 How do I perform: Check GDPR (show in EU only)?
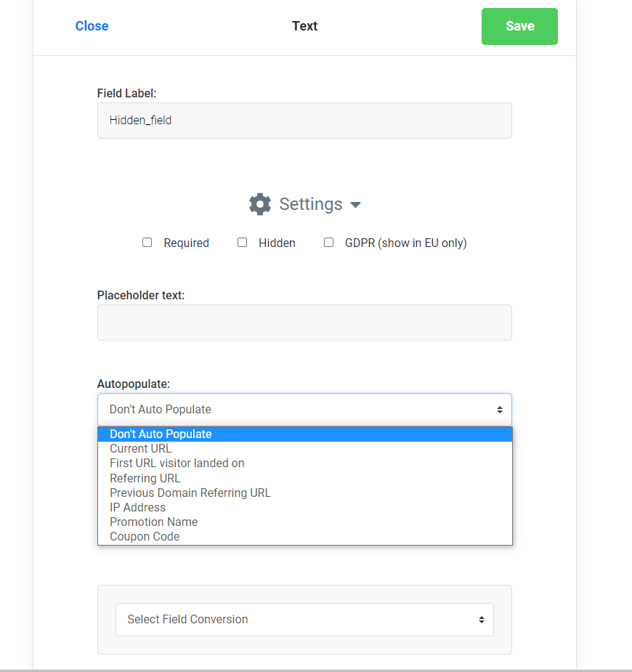(x=329, y=243)
